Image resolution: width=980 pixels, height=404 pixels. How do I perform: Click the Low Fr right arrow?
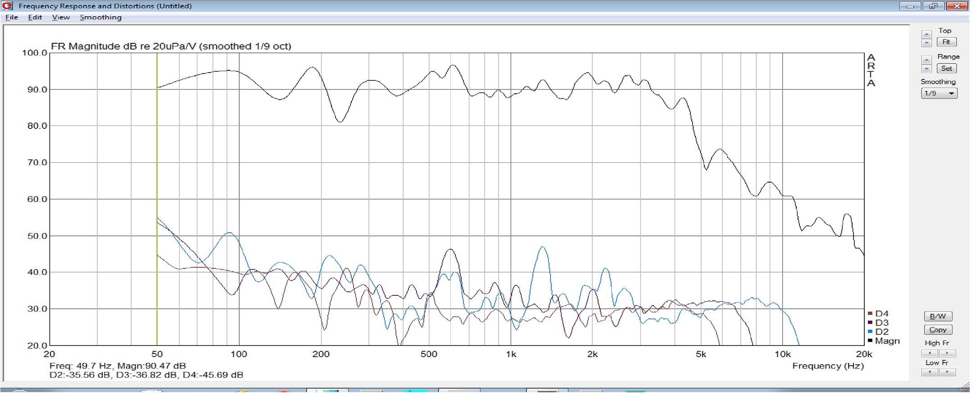pyautogui.click(x=947, y=372)
